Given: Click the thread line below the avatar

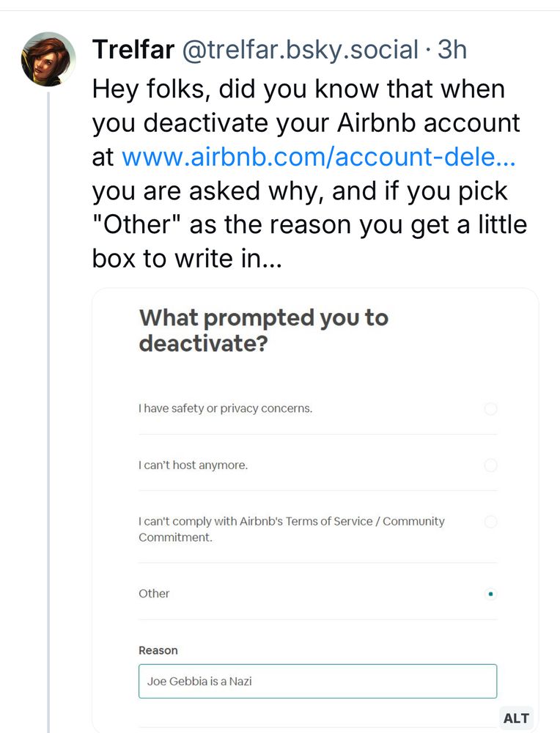Looking at the screenshot, I should tap(48, 411).
